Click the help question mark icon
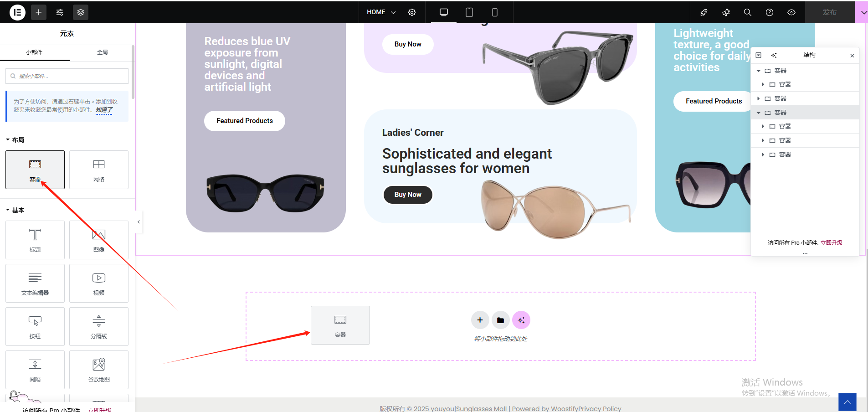Viewport: 868px width, 412px height. pyautogui.click(x=770, y=12)
